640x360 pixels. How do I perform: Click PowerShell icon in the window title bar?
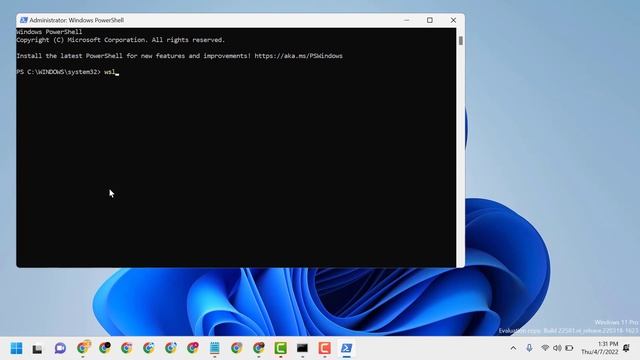pyautogui.click(x=23, y=20)
